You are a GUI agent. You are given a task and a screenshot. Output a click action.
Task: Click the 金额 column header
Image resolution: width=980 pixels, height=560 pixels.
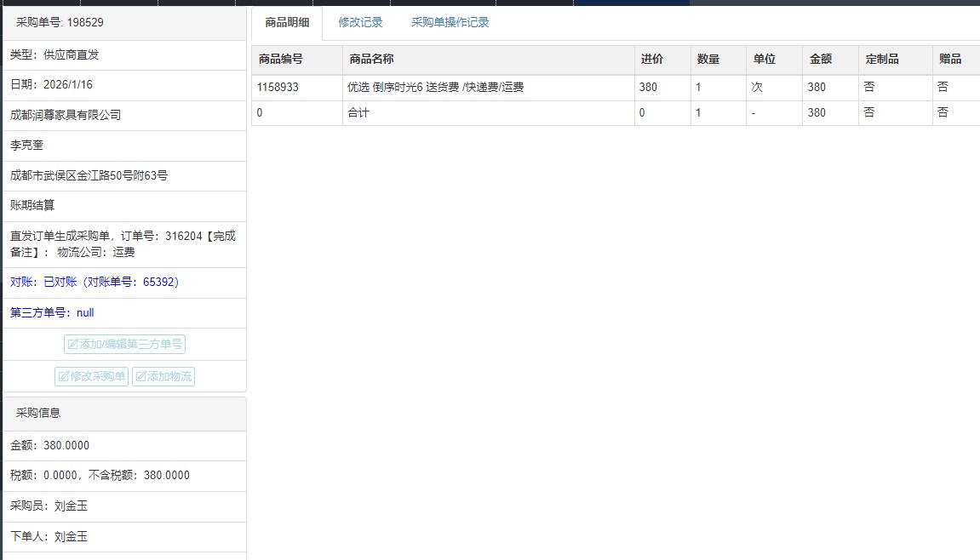pos(820,60)
